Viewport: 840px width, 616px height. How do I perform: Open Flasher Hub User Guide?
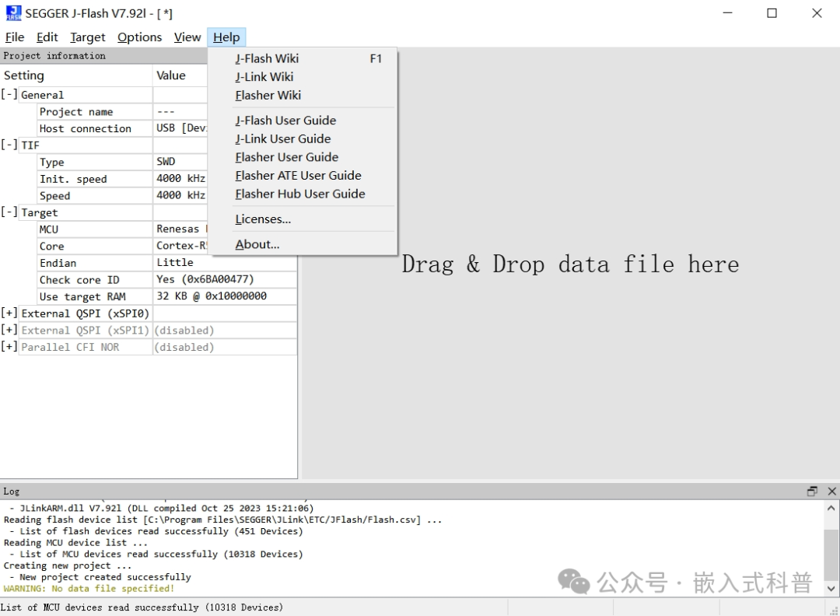click(x=303, y=194)
